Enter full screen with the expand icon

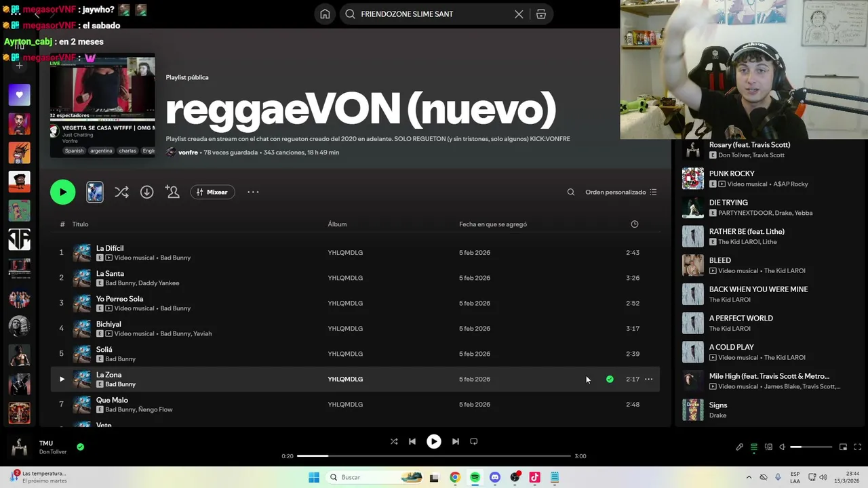coord(857,447)
